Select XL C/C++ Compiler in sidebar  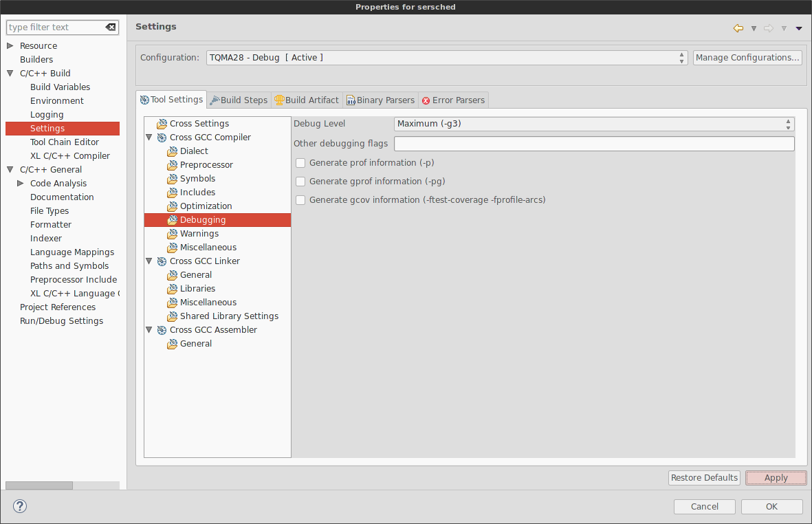pyautogui.click(x=70, y=156)
